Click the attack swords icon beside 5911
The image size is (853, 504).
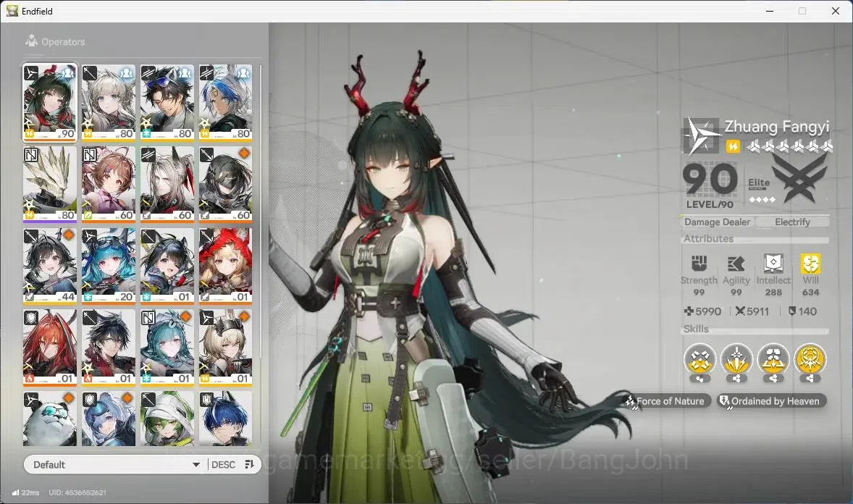click(740, 311)
